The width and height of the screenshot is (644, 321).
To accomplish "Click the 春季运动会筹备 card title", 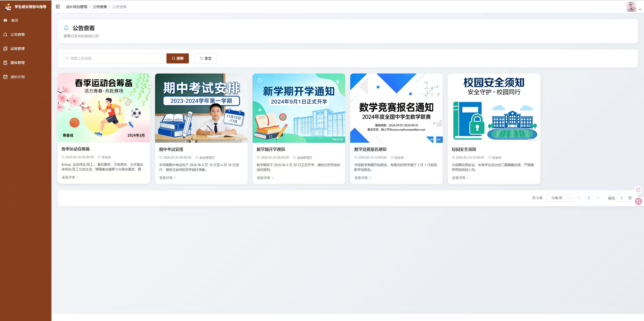I will pyautogui.click(x=76, y=149).
